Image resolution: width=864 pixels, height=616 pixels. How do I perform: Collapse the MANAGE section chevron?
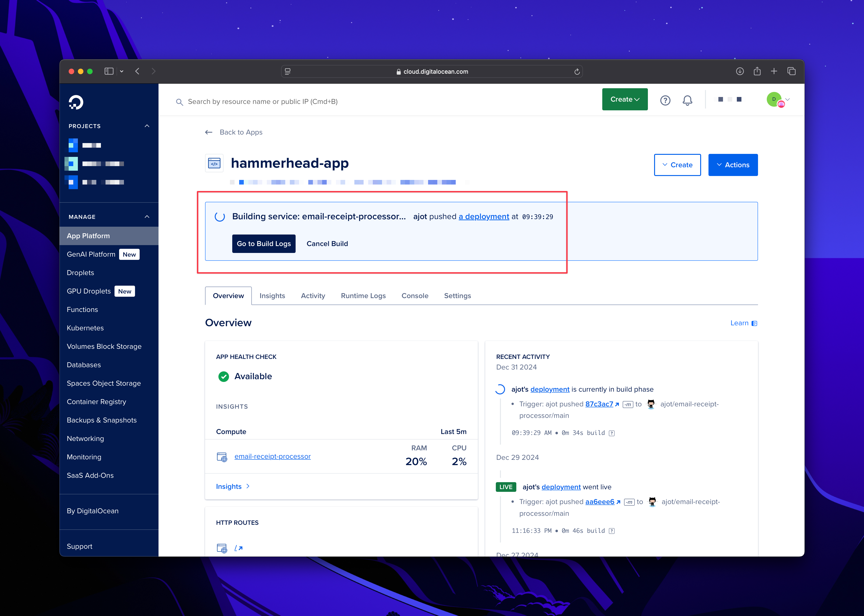[x=147, y=217]
